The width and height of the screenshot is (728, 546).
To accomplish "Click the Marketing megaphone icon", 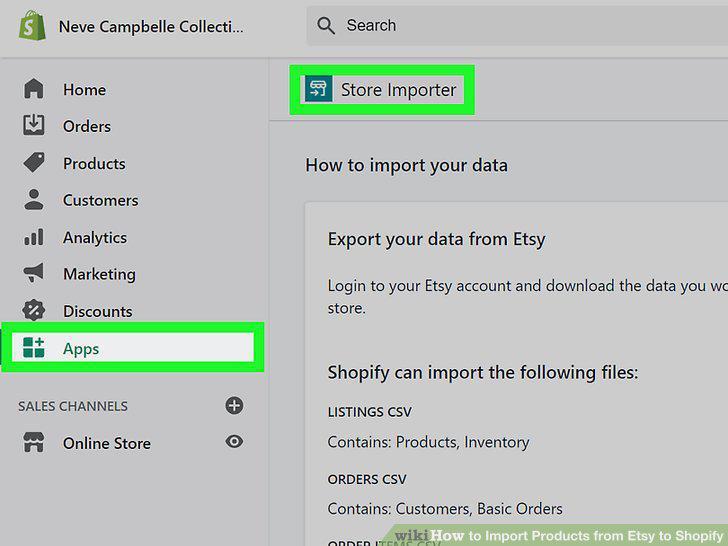I will click(33, 273).
